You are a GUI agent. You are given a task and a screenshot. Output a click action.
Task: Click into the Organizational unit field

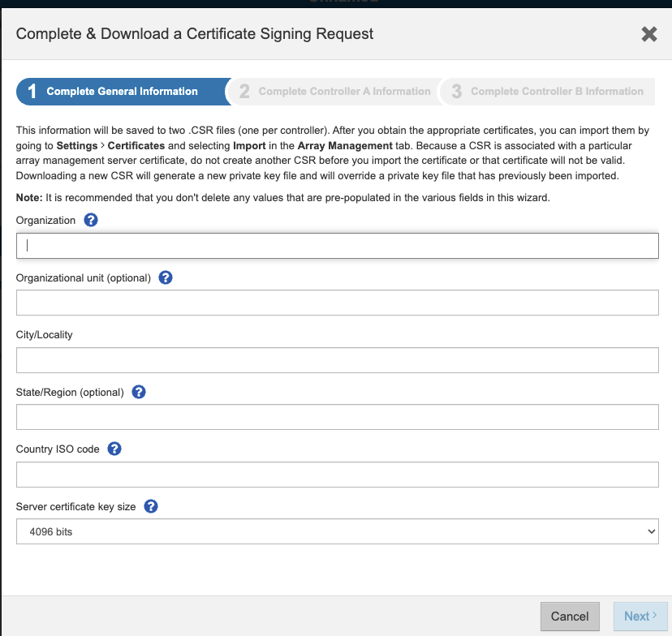[x=337, y=303]
